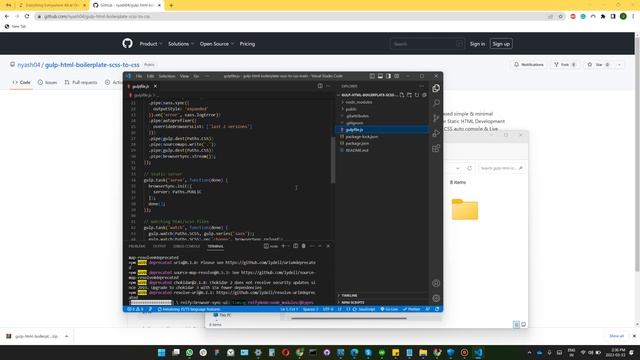Switch to the Debug Console tab
640x360 pixels.
[x=187, y=246]
